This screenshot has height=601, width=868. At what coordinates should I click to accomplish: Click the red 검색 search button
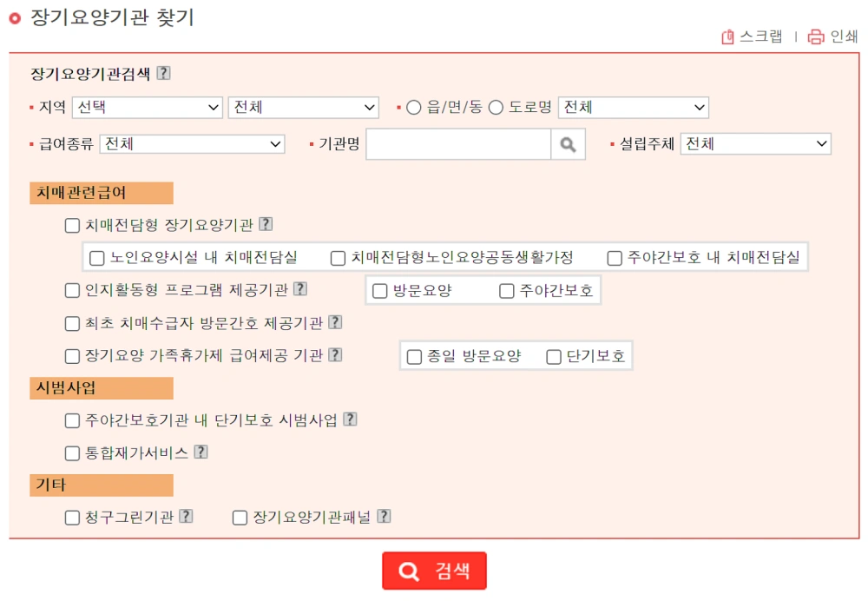434,571
